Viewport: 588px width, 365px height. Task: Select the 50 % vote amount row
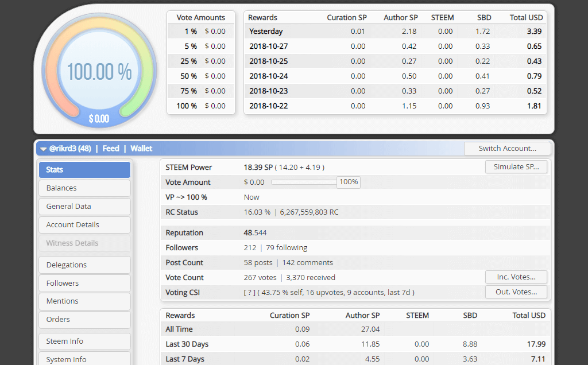201,76
